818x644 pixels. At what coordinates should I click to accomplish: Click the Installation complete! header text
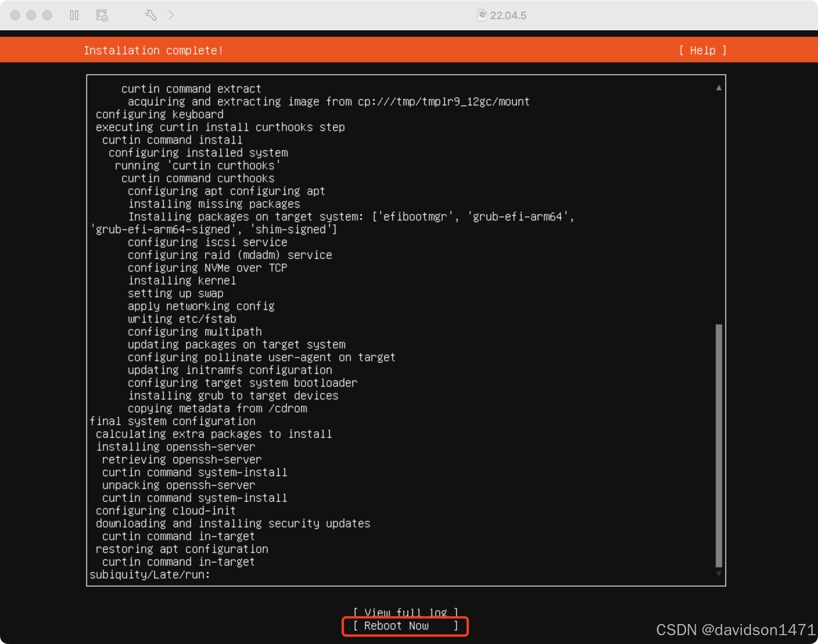pyautogui.click(x=153, y=50)
